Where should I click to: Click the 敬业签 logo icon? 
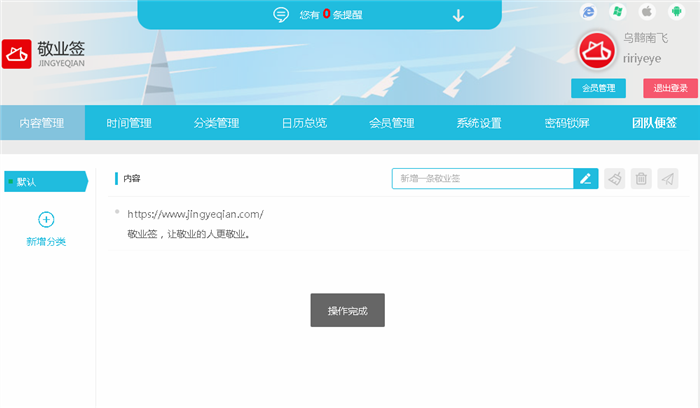(x=17, y=54)
